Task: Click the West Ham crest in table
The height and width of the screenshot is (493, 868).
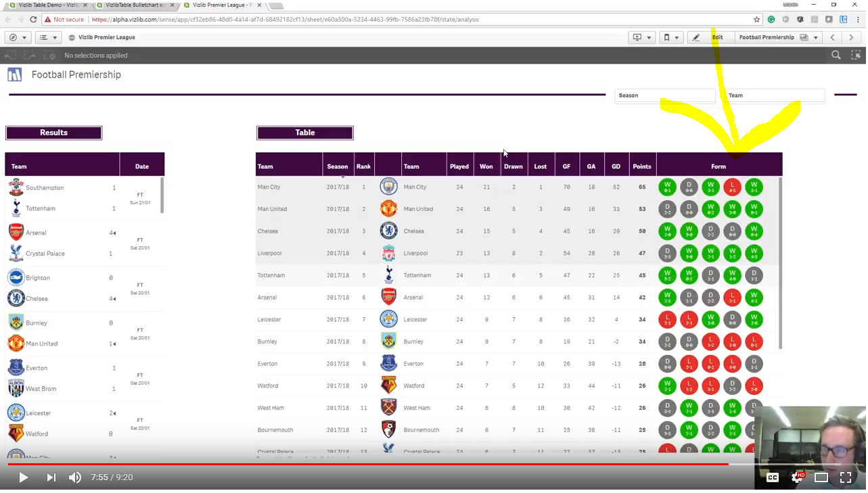Action: [x=388, y=408]
